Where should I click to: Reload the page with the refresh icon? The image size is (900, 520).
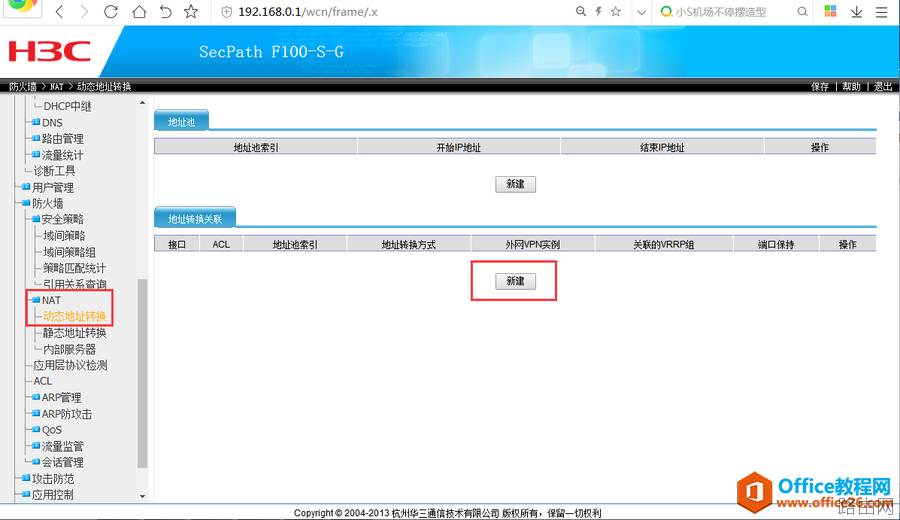tap(111, 11)
